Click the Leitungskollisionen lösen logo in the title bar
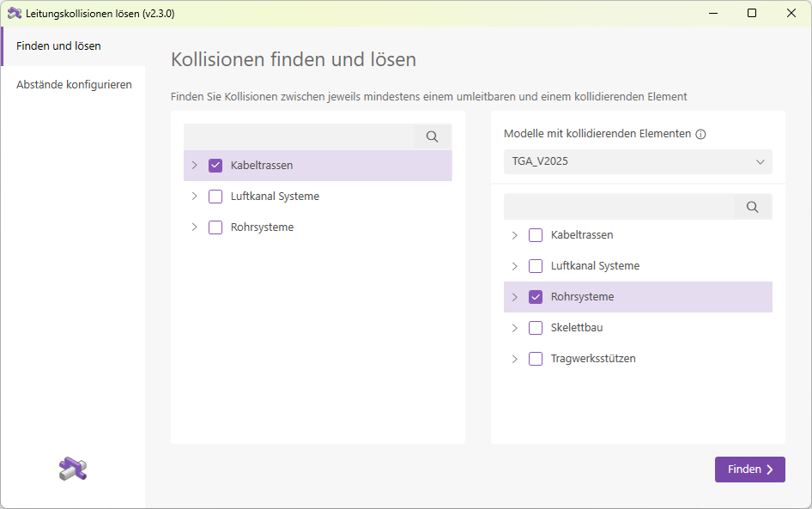Image resolution: width=812 pixels, height=509 pixels. pos(15,13)
